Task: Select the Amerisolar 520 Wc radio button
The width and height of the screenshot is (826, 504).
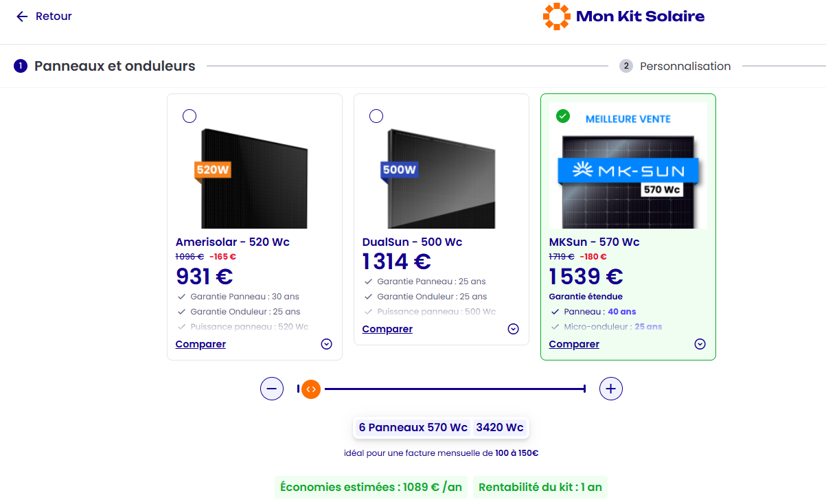Action: (190, 117)
